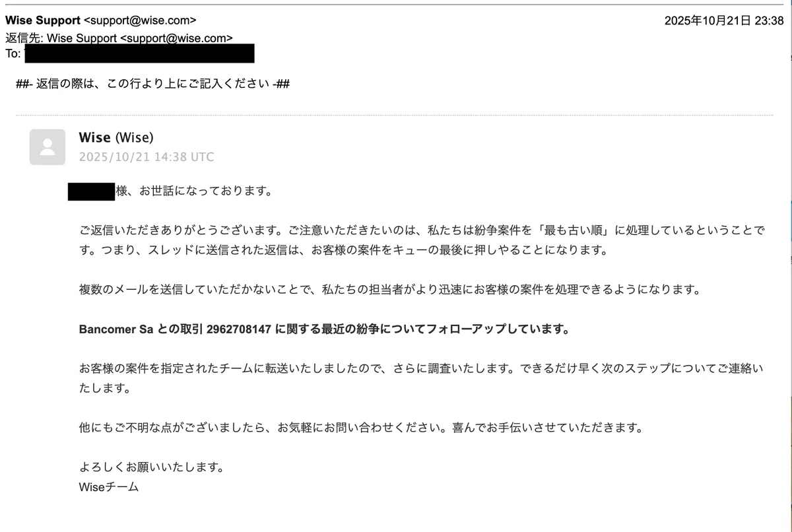Open the support@wise.com sender address

coord(140,20)
